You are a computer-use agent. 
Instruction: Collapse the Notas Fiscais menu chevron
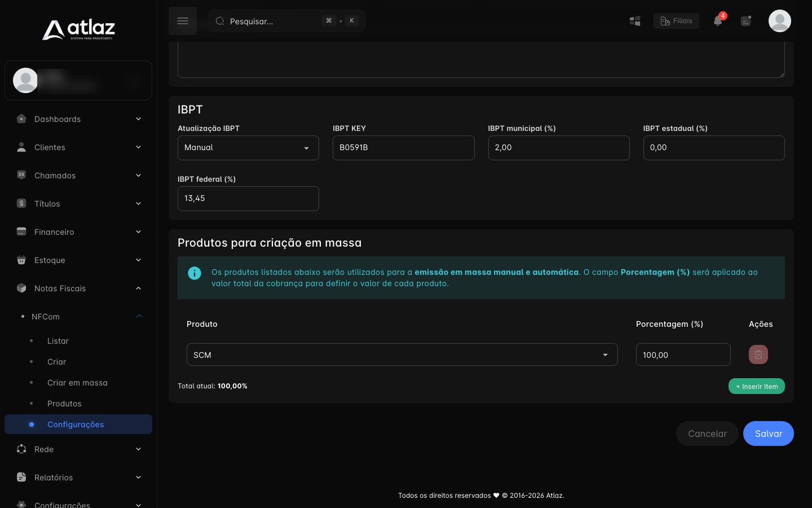138,288
